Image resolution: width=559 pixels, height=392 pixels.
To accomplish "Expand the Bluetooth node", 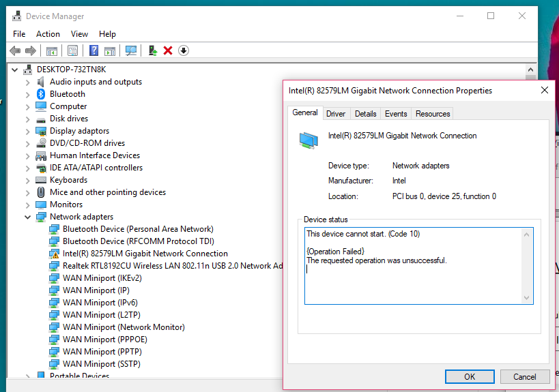I will tap(28, 95).
